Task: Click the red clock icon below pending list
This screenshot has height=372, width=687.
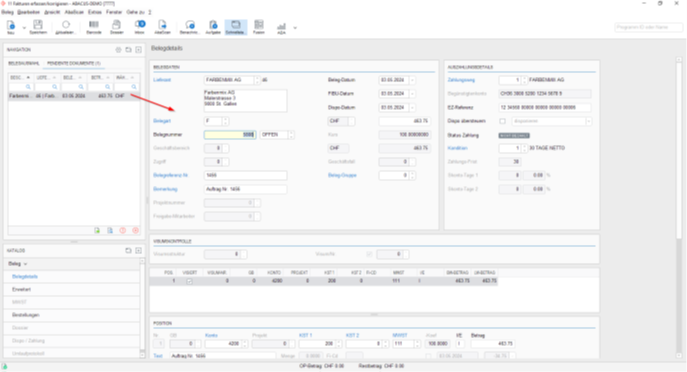Action: [123, 230]
